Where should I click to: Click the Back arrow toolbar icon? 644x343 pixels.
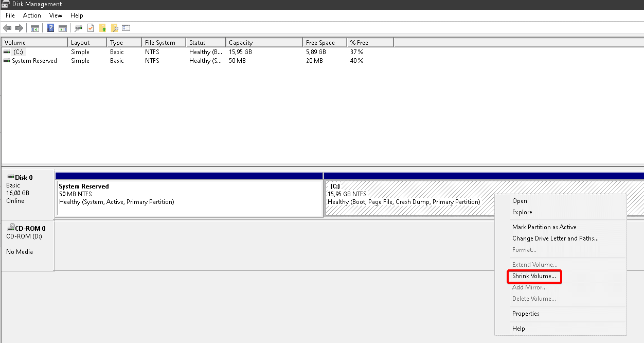(x=7, y=28)
